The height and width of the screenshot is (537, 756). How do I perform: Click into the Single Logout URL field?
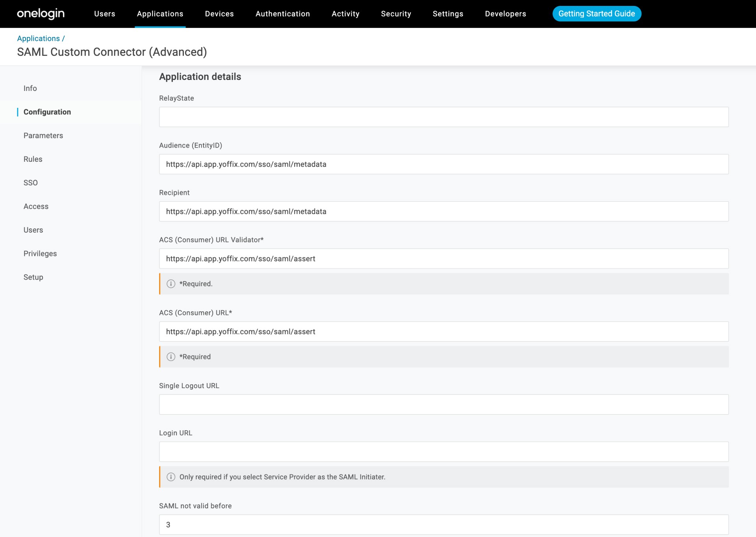pyautogui.click(x=443, y=404)
